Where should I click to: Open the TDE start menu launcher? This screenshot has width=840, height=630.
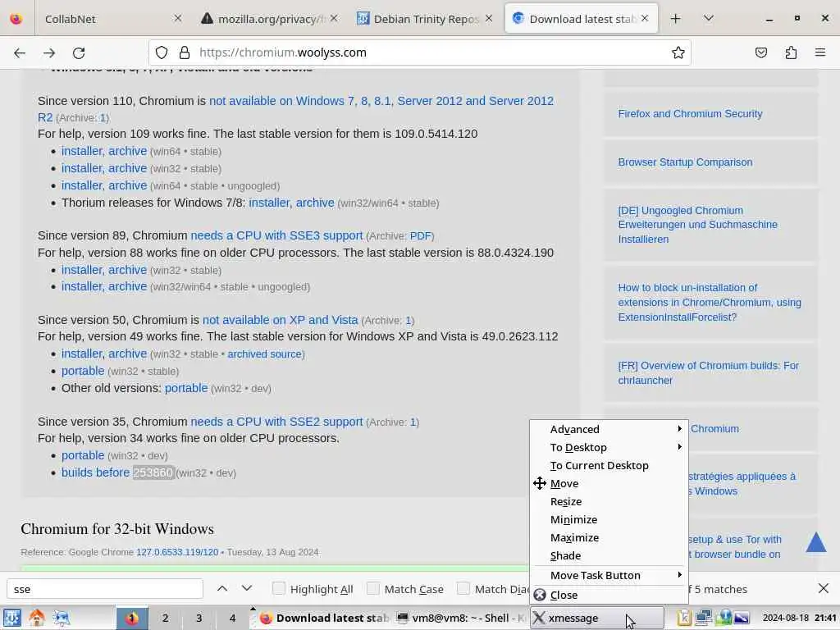click(12, 618)
